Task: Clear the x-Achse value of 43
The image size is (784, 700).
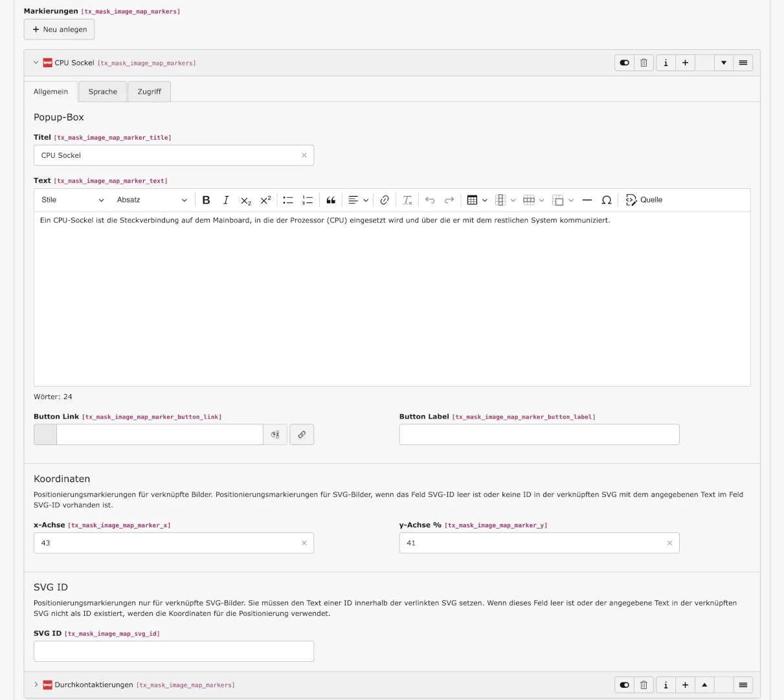Action: point(304,543)
